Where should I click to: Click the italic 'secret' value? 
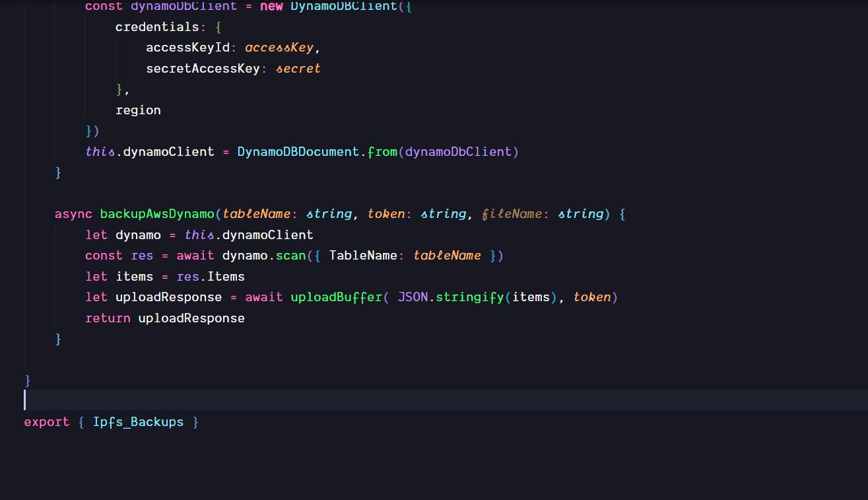pos(298,69)
